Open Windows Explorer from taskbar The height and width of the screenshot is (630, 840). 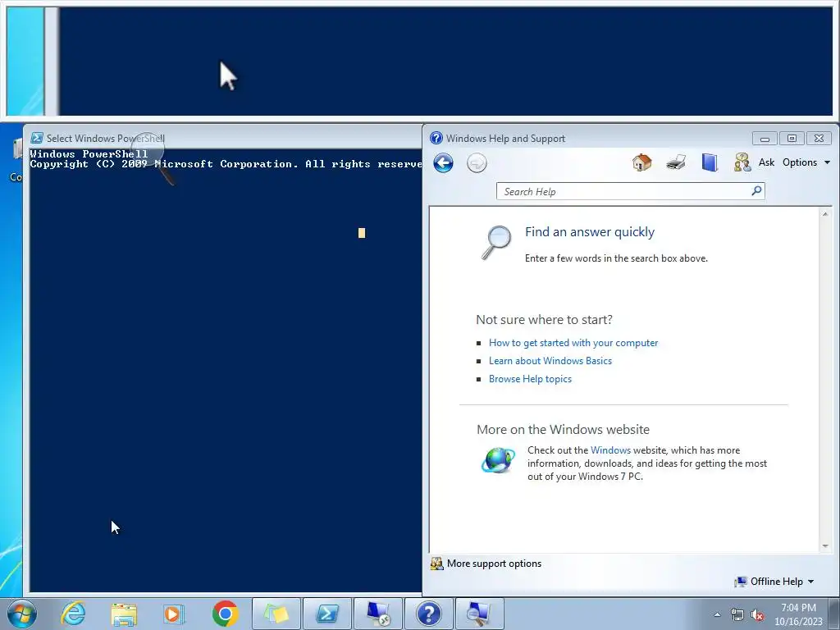point(124,614)
